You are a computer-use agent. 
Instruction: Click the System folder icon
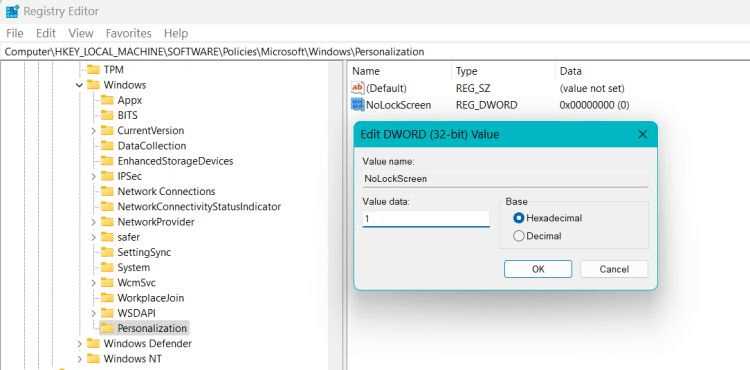point(107,267)
